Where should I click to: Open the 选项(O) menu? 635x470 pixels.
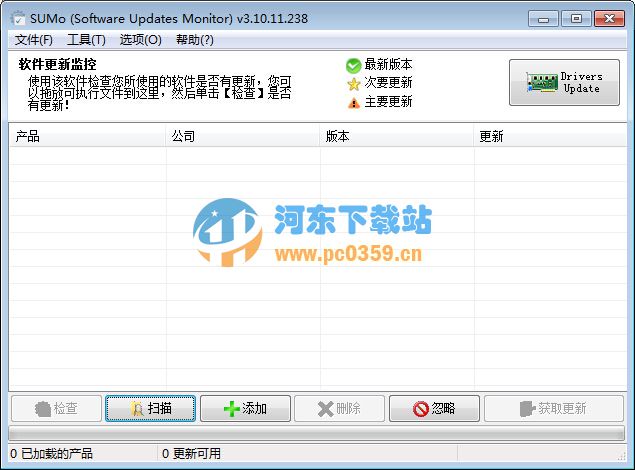coord(141,40)
